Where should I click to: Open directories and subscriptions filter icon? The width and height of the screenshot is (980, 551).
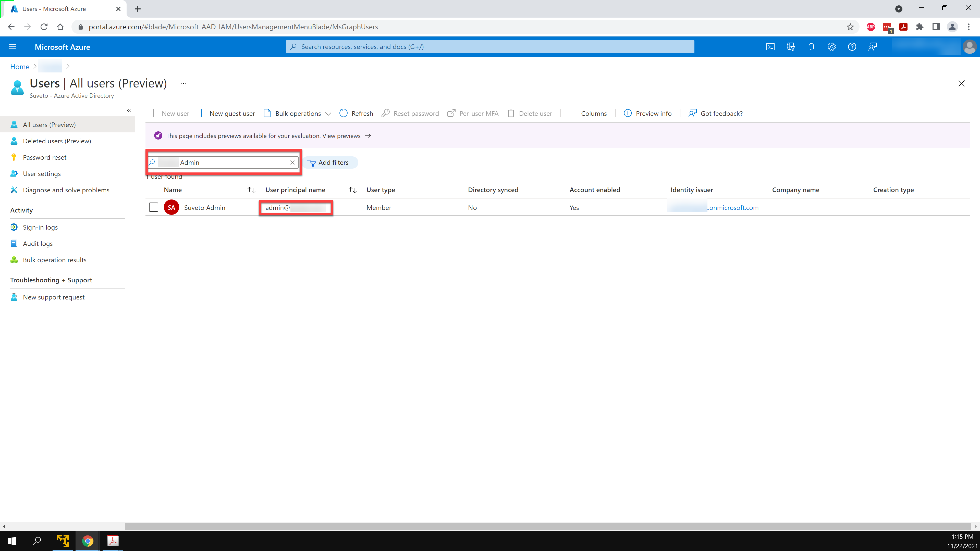[791, 47]
